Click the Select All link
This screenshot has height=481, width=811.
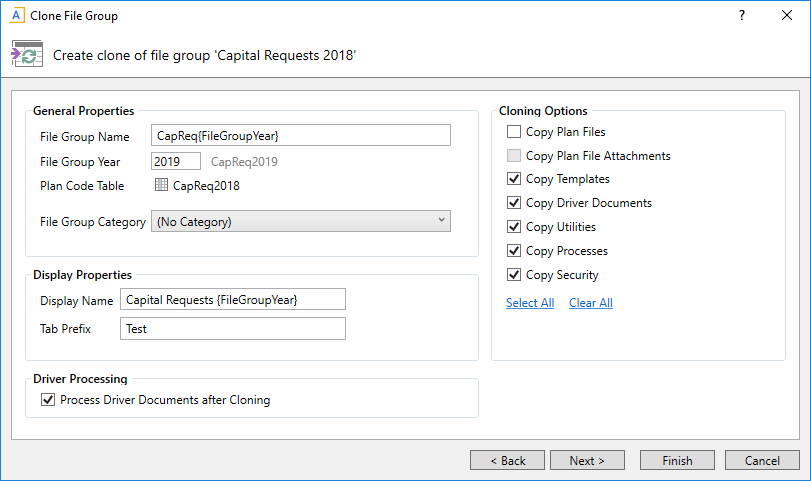(x=530, y=303)
